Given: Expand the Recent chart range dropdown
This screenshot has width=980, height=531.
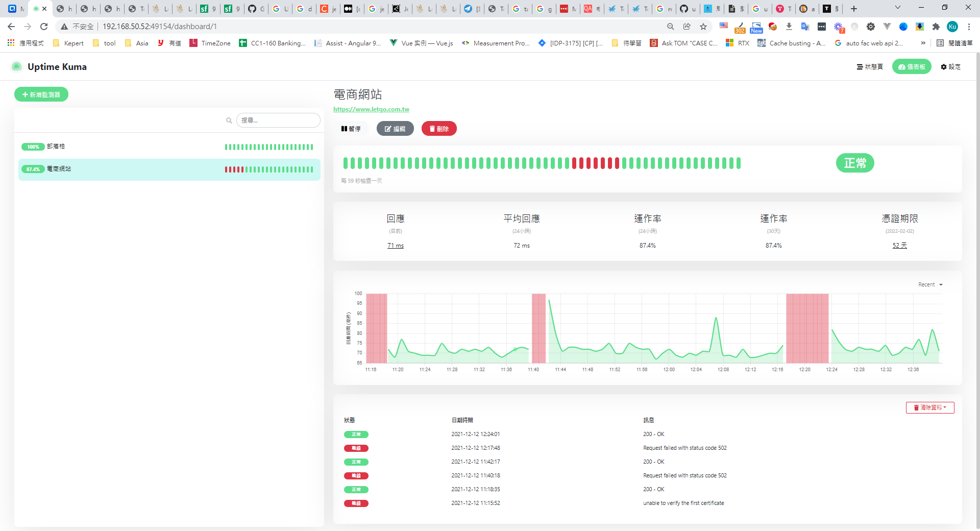Looking at the screenshot, I should point(930,285).
